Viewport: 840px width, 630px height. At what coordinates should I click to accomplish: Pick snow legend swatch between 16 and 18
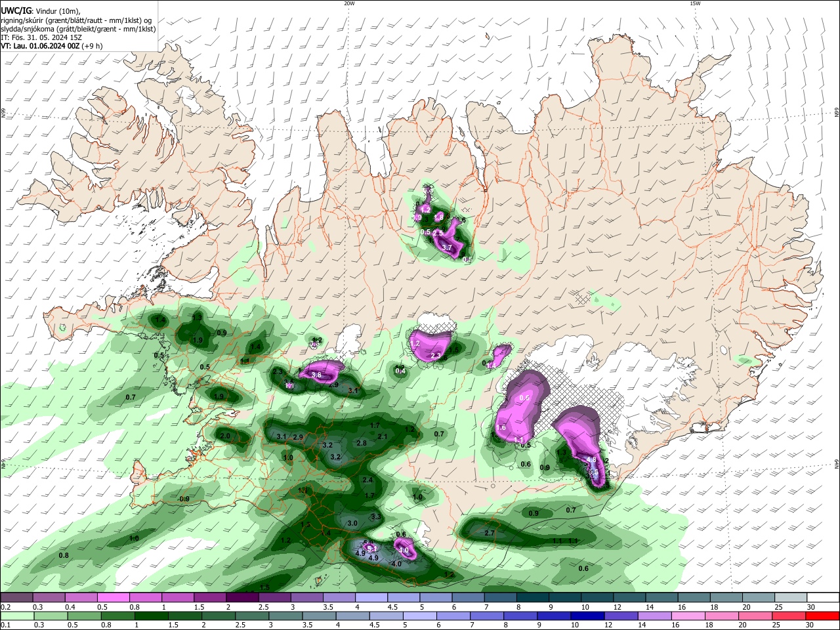point(694,597)
